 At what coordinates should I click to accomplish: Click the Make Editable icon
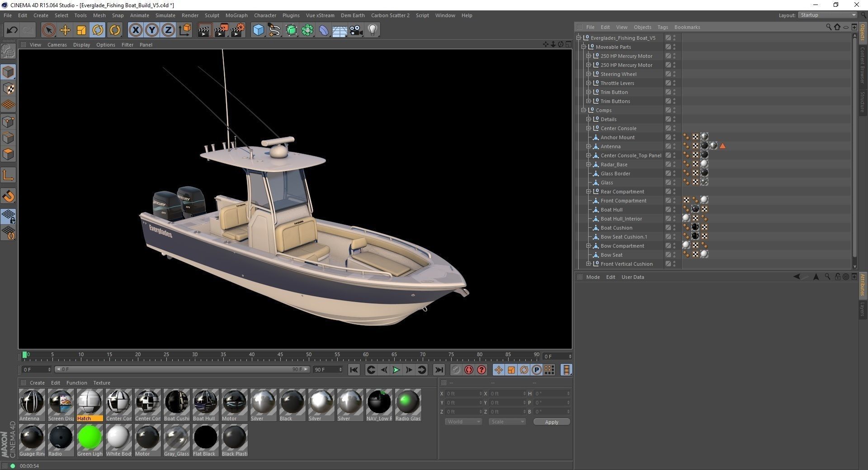pos(8,52)
